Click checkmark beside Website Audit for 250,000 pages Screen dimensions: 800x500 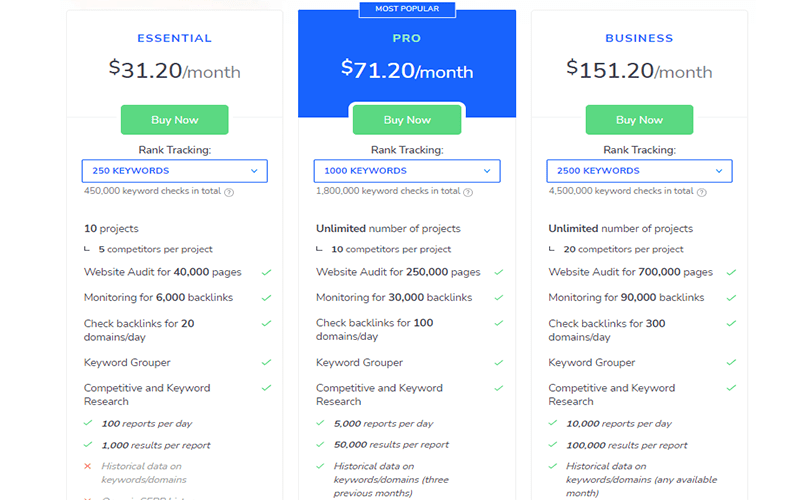499,272
